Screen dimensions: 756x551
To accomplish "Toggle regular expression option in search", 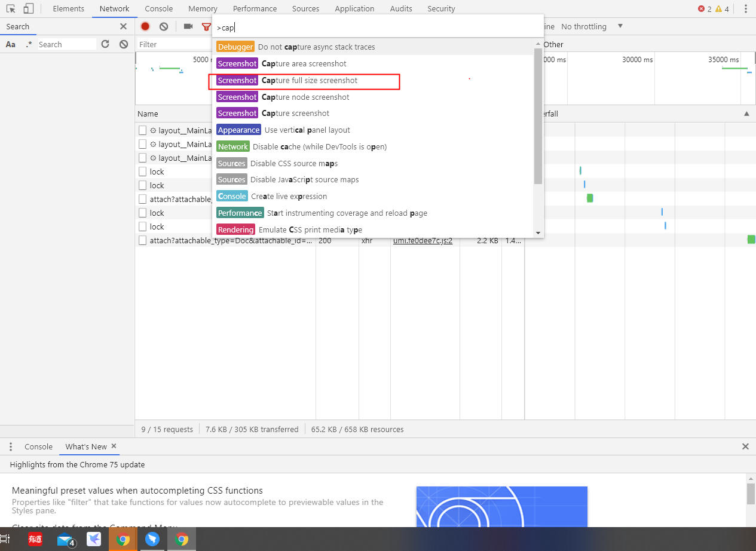I will [29, 44].
